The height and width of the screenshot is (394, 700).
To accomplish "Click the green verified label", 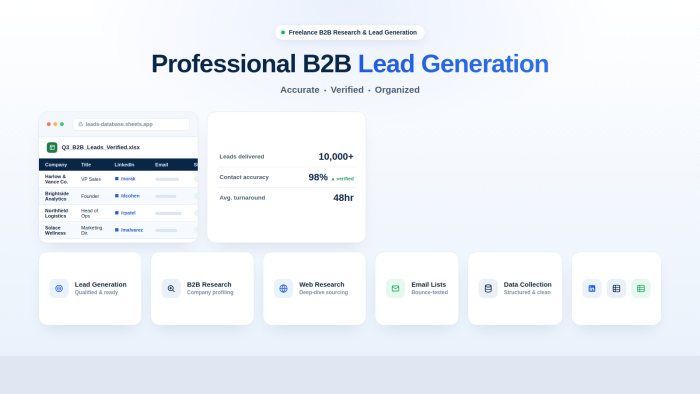I will [x=342, y=178].
